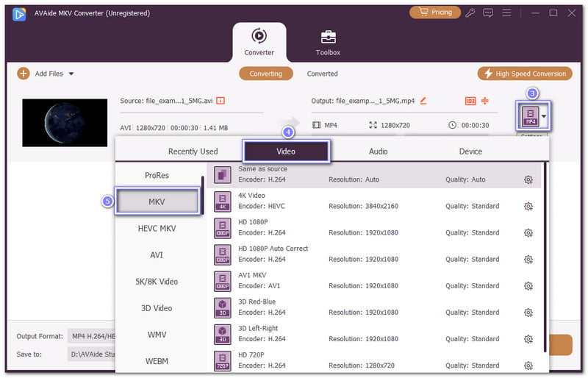Click the format category list scrollbar
This screenshot has height=378, width=588.
coord(202,194)
